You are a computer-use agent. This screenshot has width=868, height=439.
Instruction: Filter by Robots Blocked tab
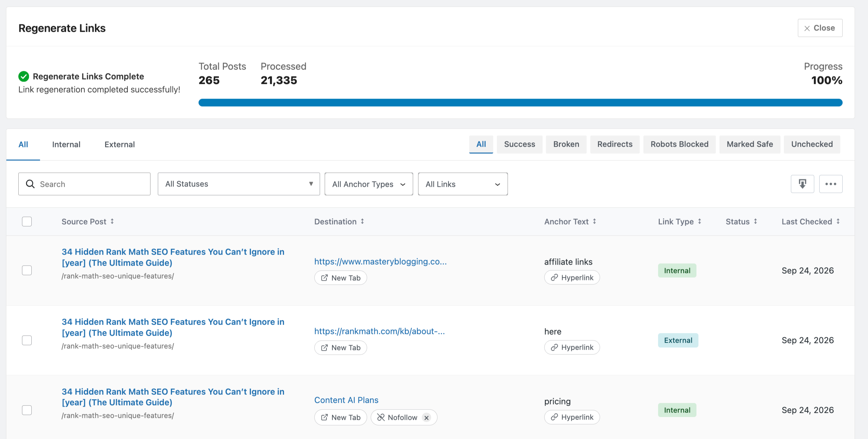[679, 144]
